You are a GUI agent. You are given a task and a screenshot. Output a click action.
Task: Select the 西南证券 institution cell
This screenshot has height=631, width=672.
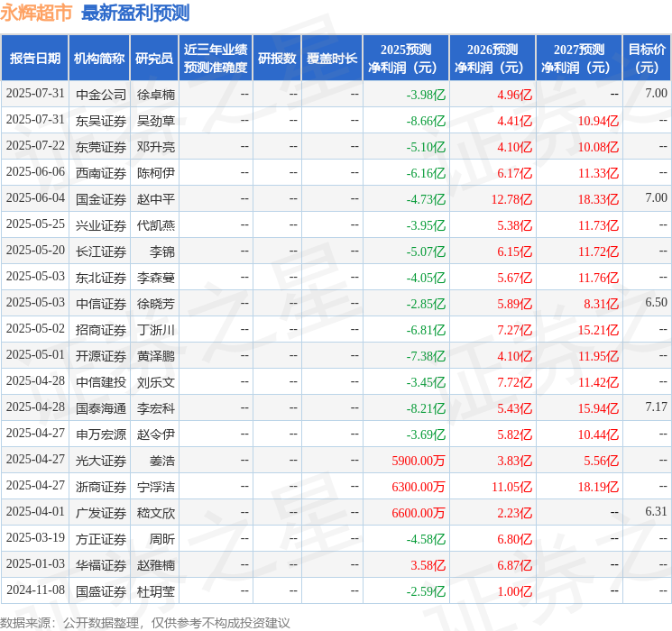pyautogui.click(x=101, y=172)
